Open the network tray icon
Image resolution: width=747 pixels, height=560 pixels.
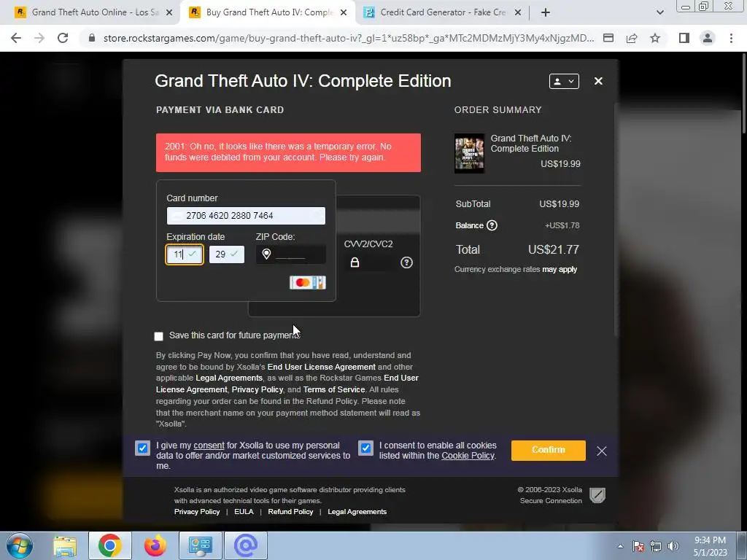[x=656, y=546]
